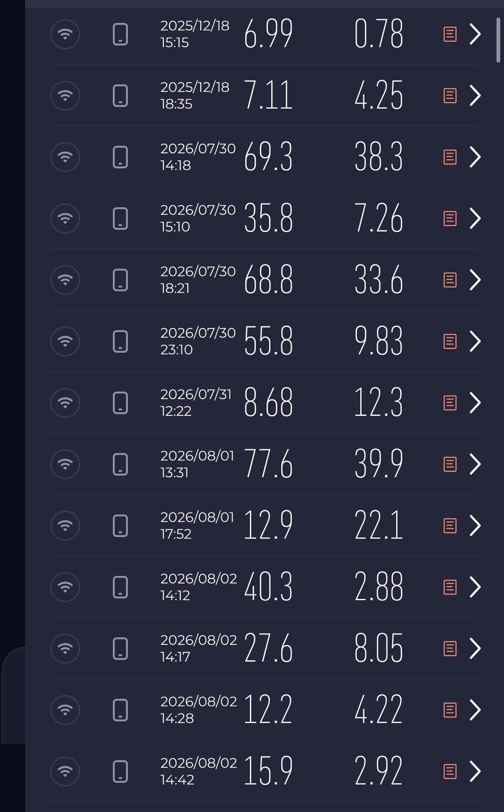Select the 2026/08/02 14:28 test timestamp

click(x=198, y=710)
